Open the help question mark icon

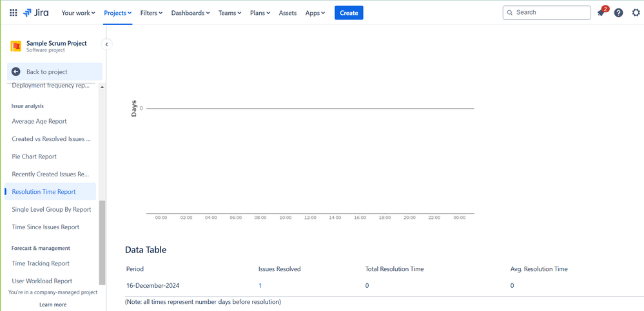pyautogui.click(x=618, y=13)
